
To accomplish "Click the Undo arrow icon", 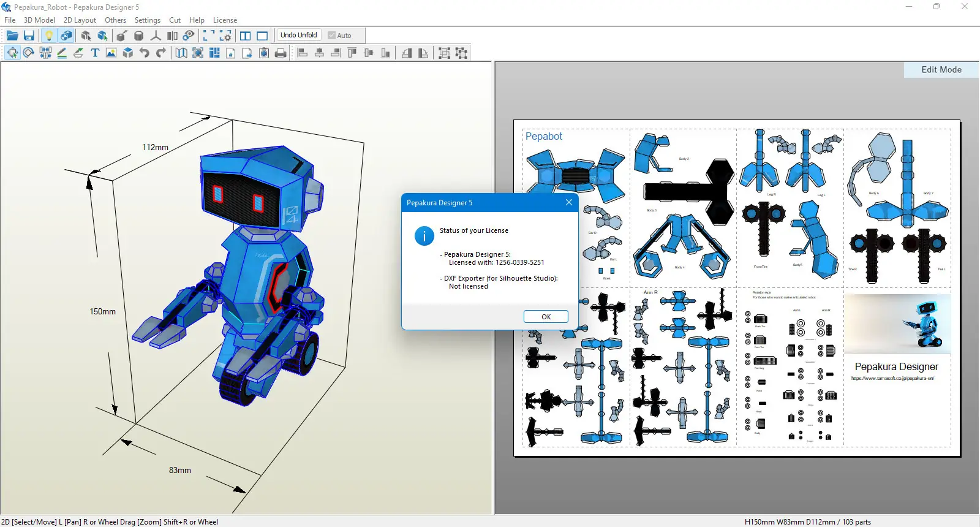I will pos(144,53).
